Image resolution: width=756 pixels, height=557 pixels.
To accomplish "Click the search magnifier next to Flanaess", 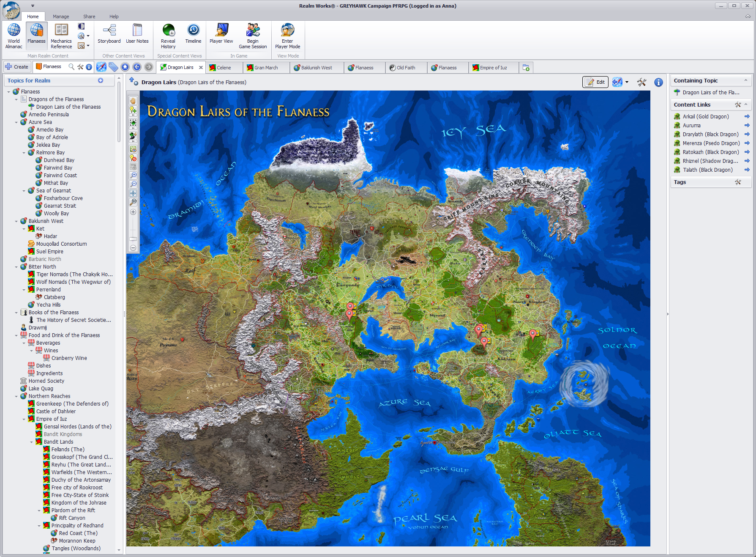I will pyautogui.click(x=71, y=67).
